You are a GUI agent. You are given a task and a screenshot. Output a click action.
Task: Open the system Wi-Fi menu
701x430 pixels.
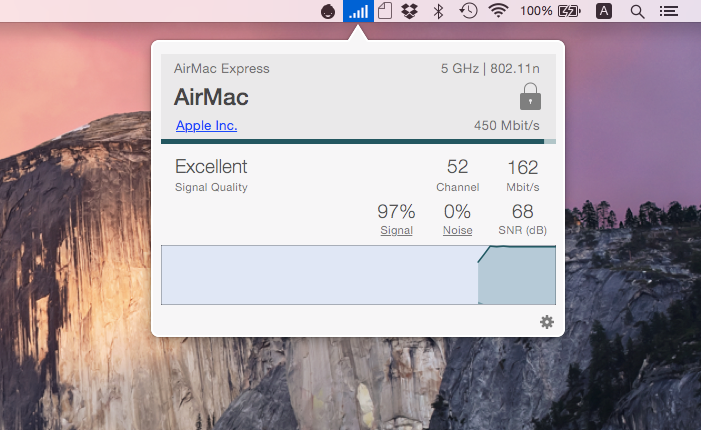(498, 11)
